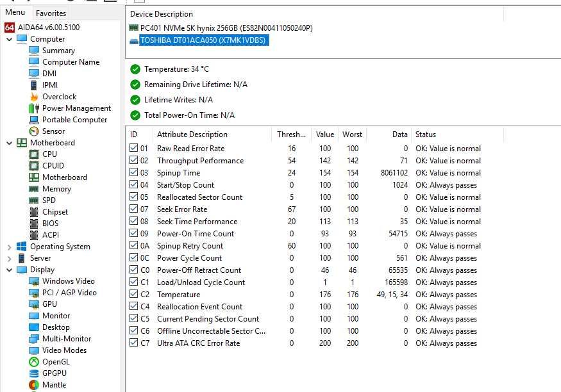The width and height of the screenshot is (561, 392).
Task: Select Desktop in the Display tree
Action: pyautogui.click(x=56, y=327)
